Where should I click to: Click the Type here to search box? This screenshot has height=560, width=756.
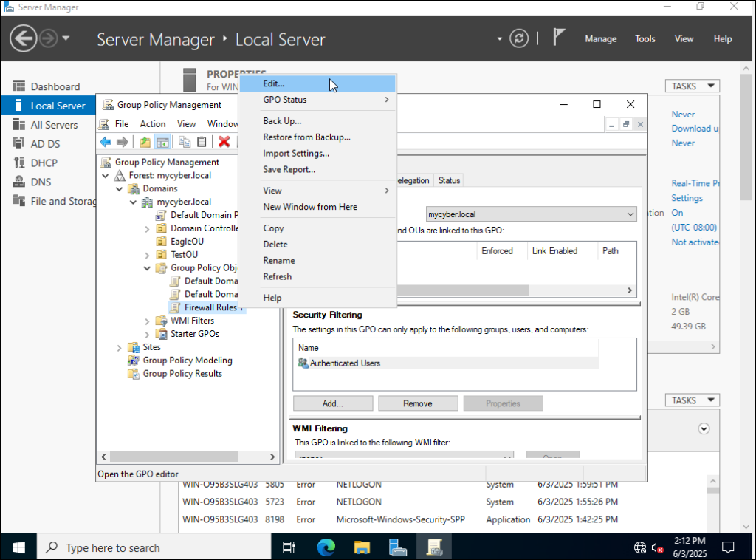[154, 547]
